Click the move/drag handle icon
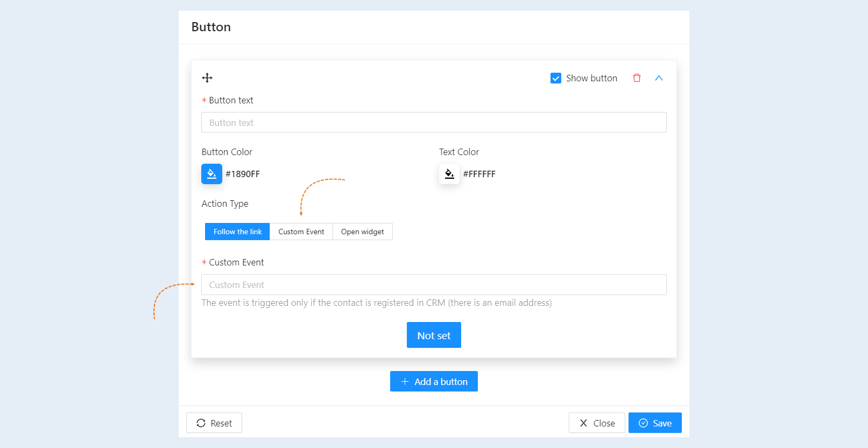The image size is (868, 448). tap(207, 78)
